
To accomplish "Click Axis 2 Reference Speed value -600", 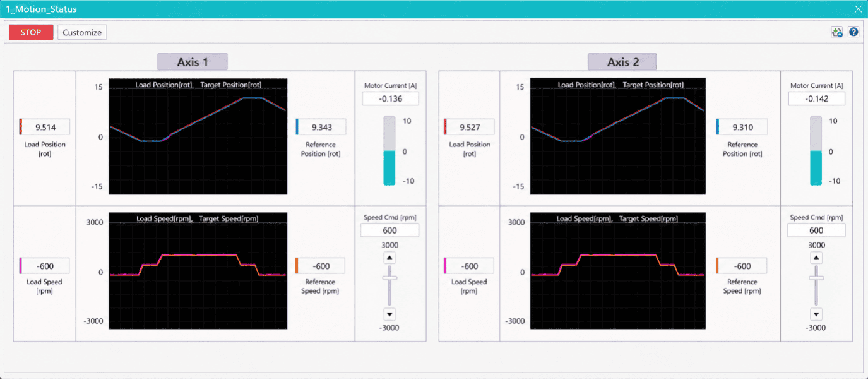I will (742, 266).
